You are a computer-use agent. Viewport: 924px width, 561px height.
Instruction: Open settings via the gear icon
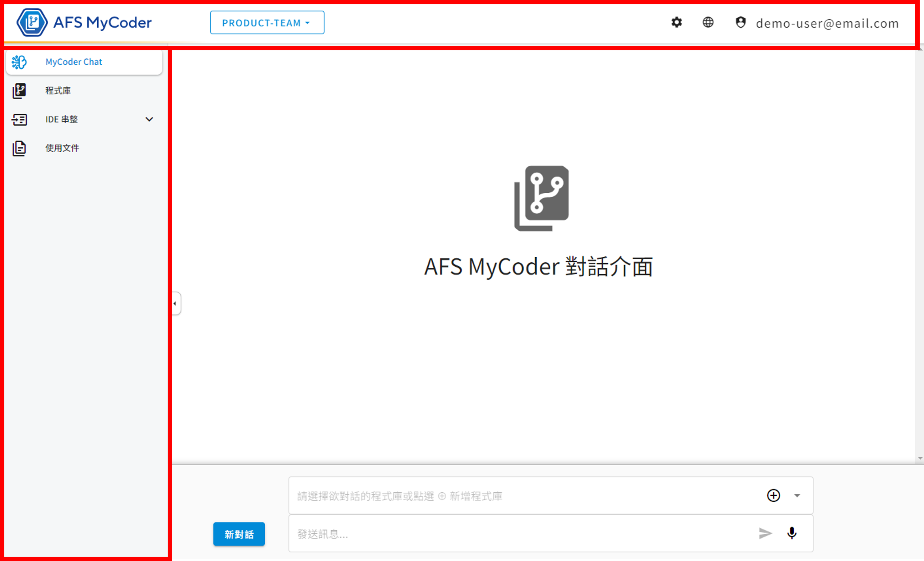click(676, 22)
